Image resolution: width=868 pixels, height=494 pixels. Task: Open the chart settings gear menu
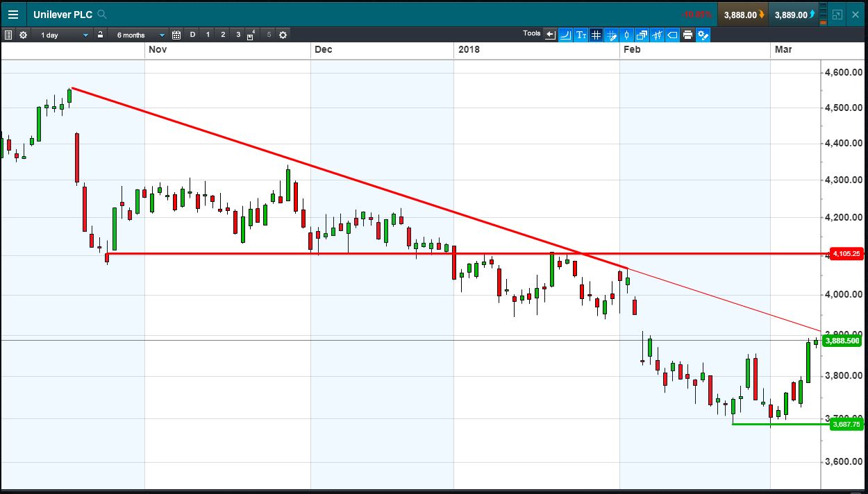24,35
